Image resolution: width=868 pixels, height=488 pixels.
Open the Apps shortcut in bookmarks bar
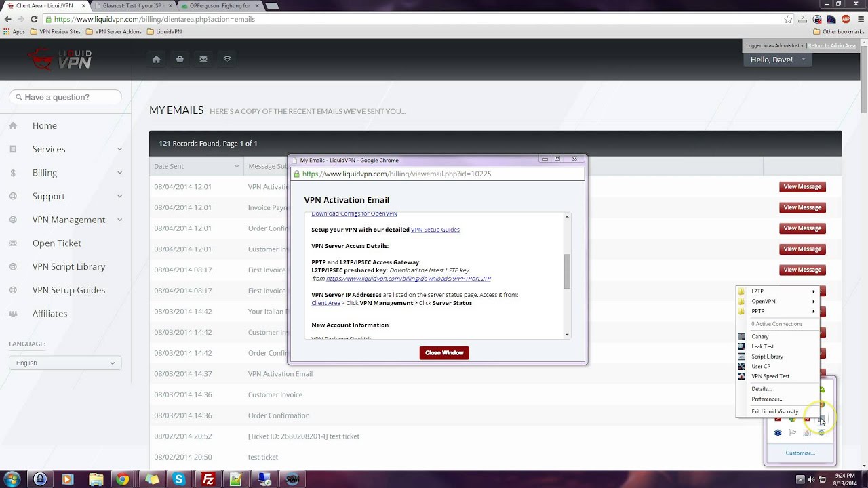tap(14, 31)
